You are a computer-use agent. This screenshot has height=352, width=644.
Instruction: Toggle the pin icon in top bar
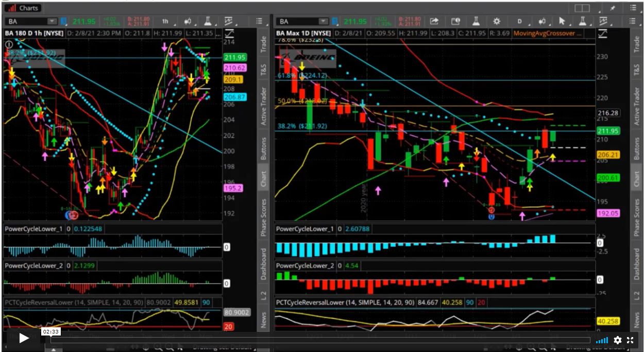(x=613, y=8)
